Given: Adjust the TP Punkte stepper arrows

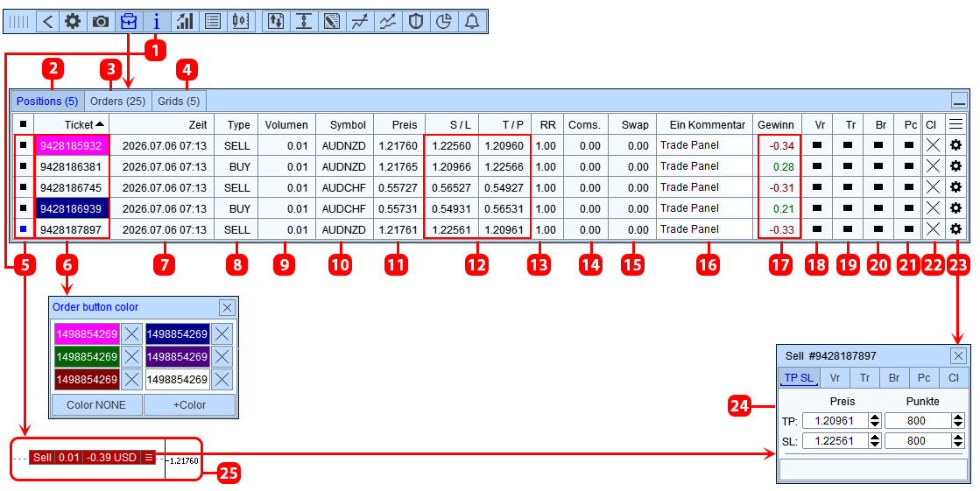Looking at the screenshot, I should pos(958,420).
